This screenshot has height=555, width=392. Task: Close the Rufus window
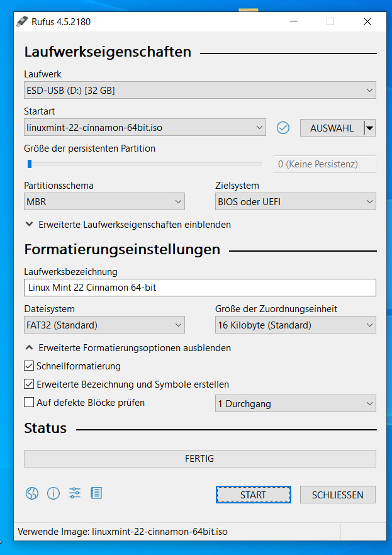pyautogui.click(x=367, y=21)
